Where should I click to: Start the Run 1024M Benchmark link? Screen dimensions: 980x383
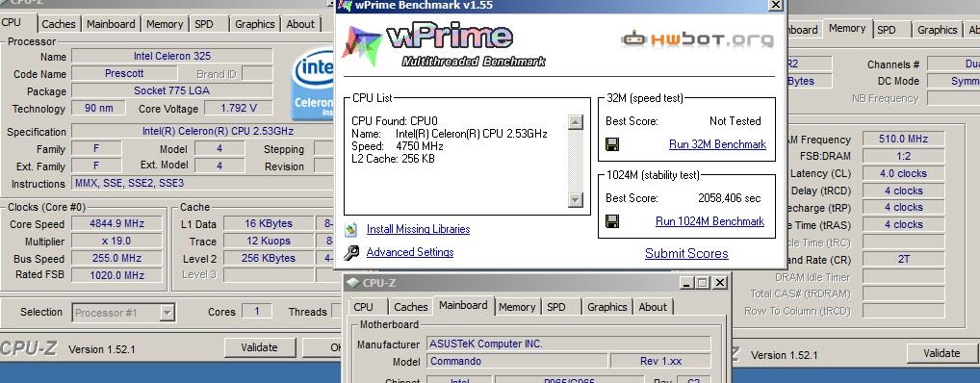click(x=710, y=221)
